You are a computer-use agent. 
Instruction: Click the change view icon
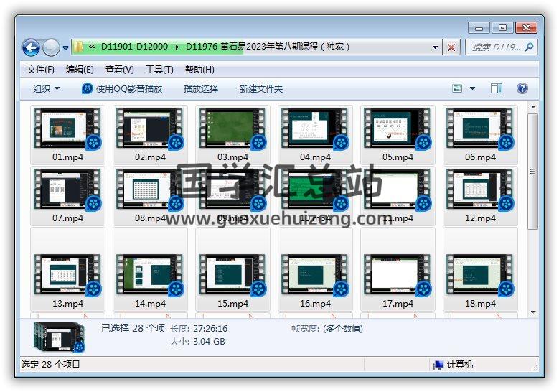tap(458, 88)
